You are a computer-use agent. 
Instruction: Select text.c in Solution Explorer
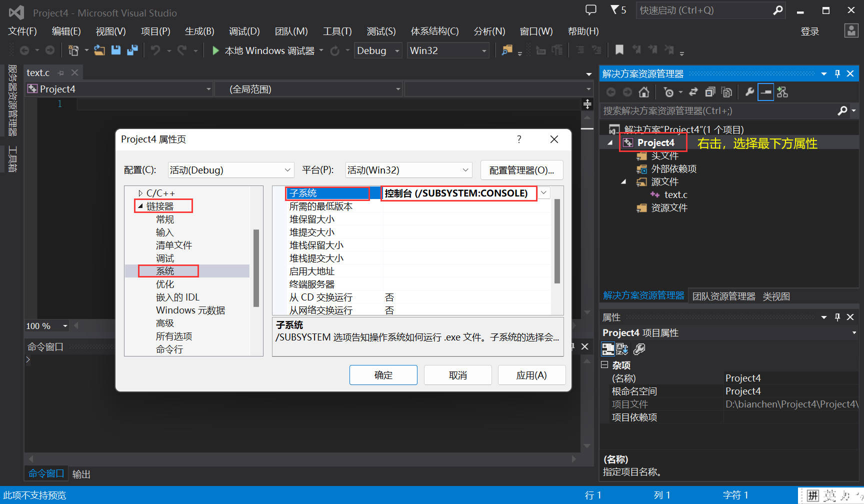[x=675, y=194]
